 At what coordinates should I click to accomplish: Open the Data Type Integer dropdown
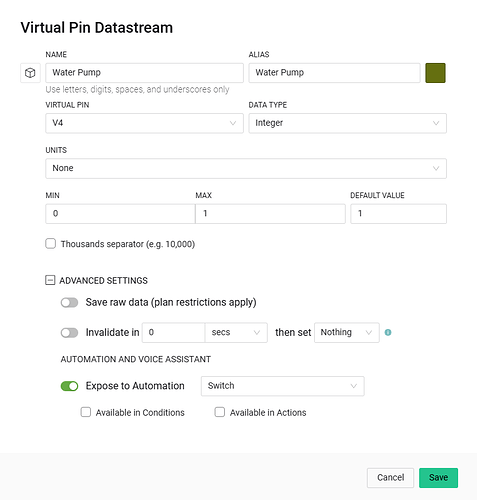point(347,123)
